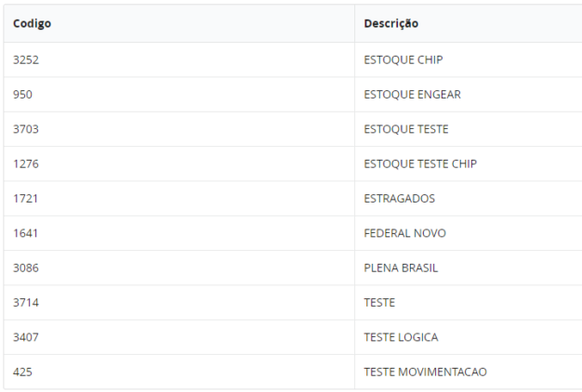Image resolution: width=582 pixels, height=392 pixels.
Task: Click the ESTOQUE CHIP description
Action: pos(403,59)
